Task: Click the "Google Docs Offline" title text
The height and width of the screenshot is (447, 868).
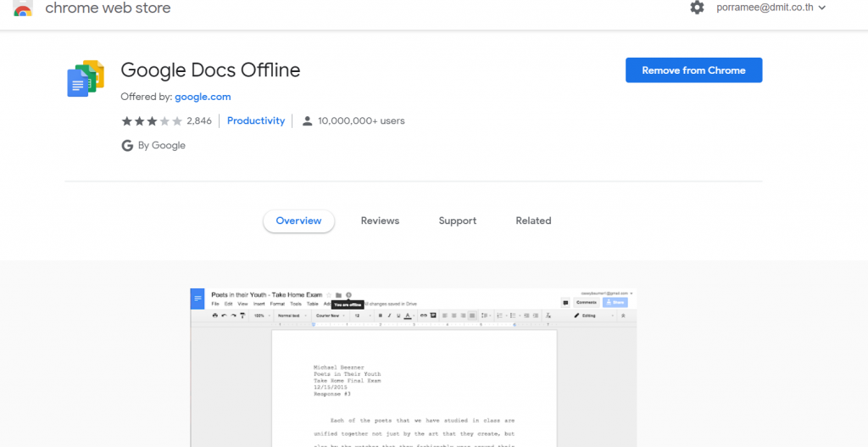Action: tap(210, 70)
